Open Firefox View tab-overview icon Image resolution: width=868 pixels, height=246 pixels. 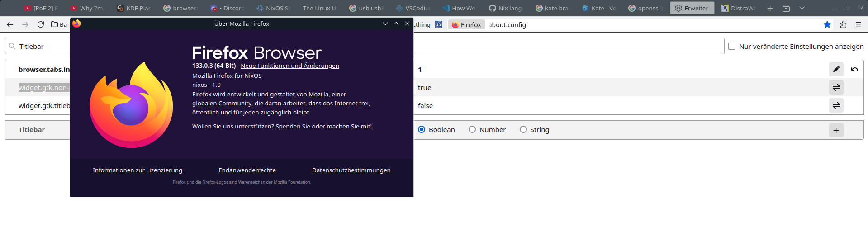786,8
